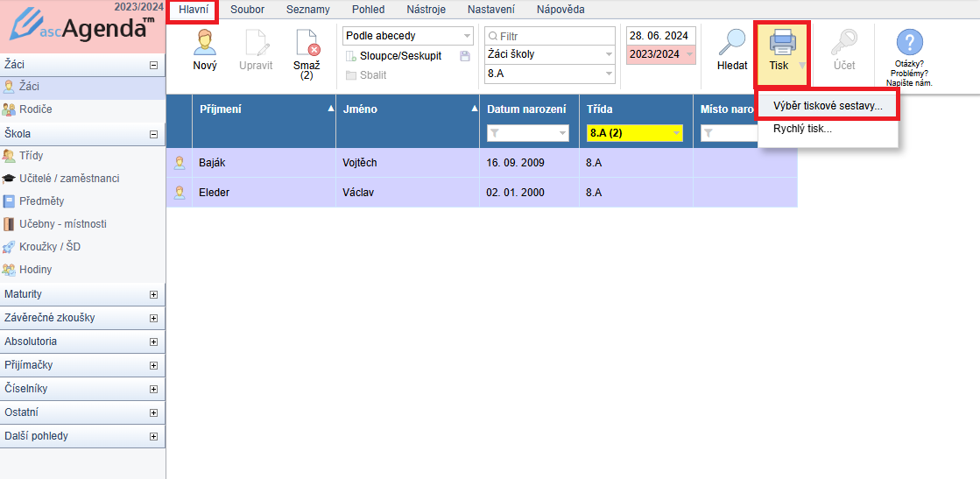Open the Třída column filter 8.A (2)
The height and width of the screenshot is (479, 980).
click(635, 132)
